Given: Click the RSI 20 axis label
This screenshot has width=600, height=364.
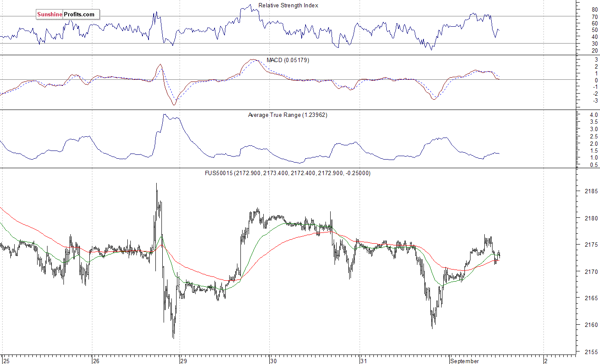Looking at the screenshot, I should point(595,50).
